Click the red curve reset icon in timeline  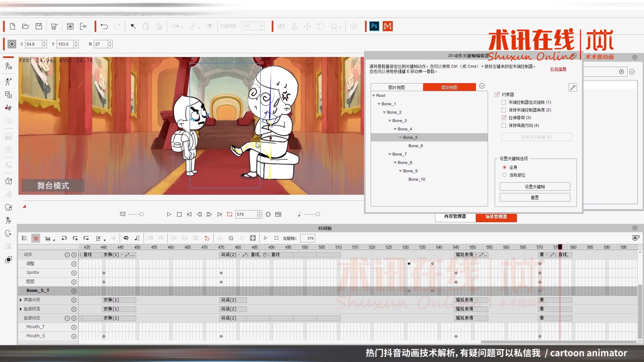pos(207,238)
